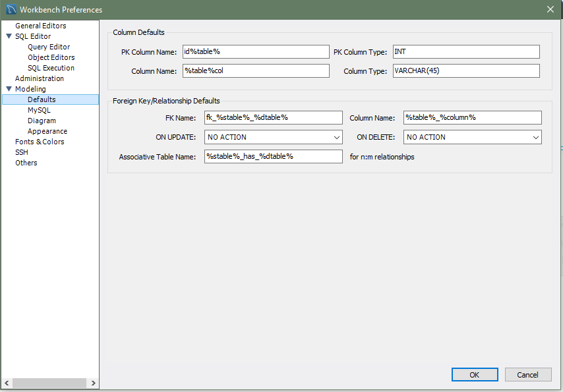The width and height of the screenshot is (563, 392).
Task: Go to Object Editors preferences
Action: pos(51,57)
